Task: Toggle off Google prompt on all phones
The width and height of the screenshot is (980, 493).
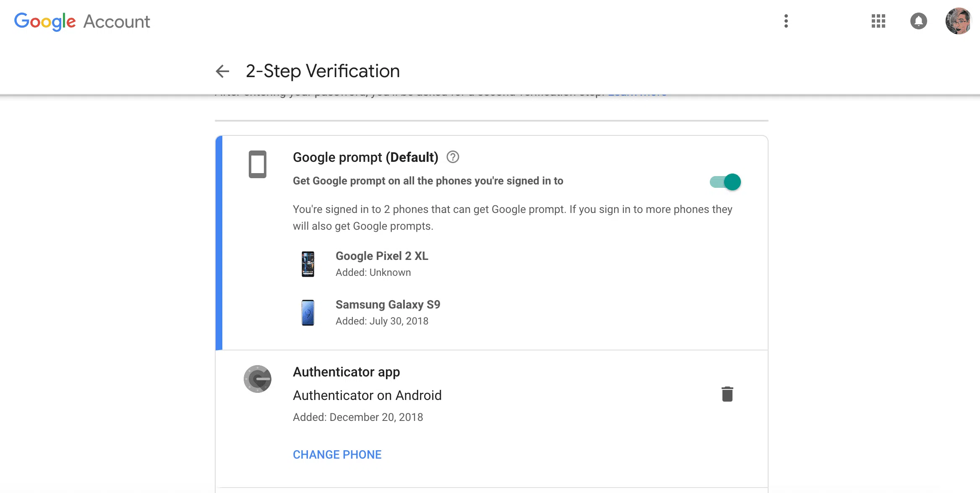Action: (726, 182)
